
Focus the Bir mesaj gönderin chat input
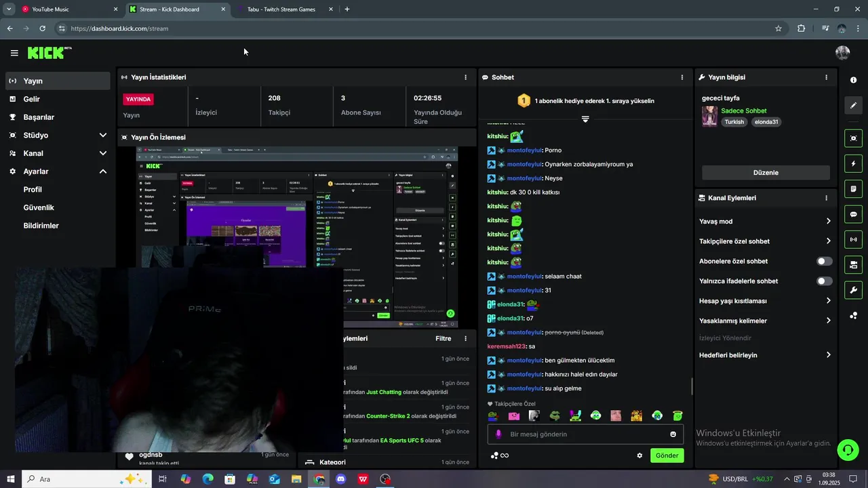[585, 434]
